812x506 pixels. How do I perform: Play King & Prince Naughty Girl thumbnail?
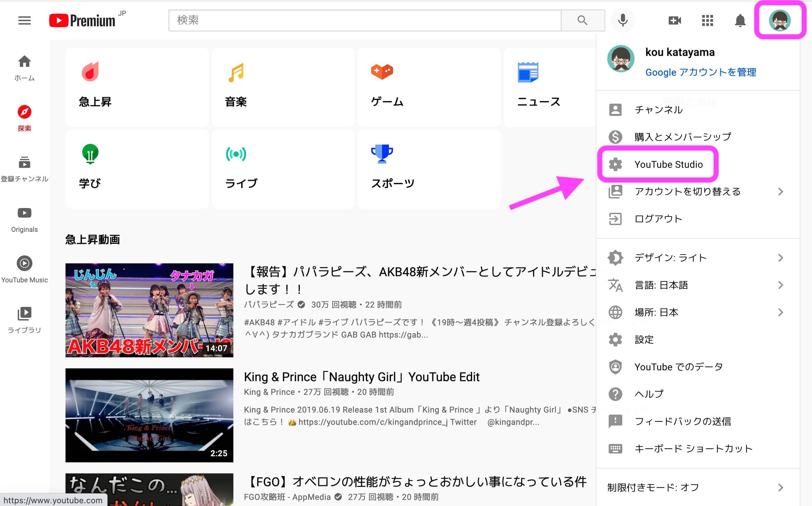click(149, 415)
